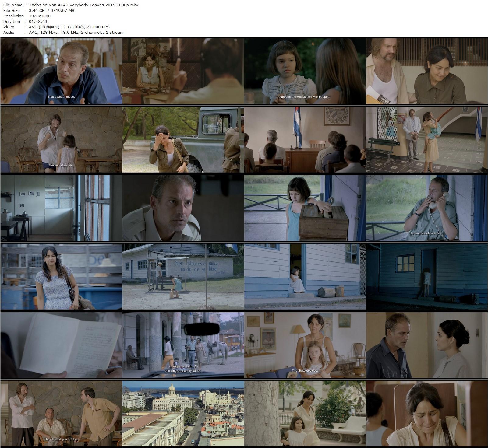Select the Resolution value 1920x1080

coord(40,16)
